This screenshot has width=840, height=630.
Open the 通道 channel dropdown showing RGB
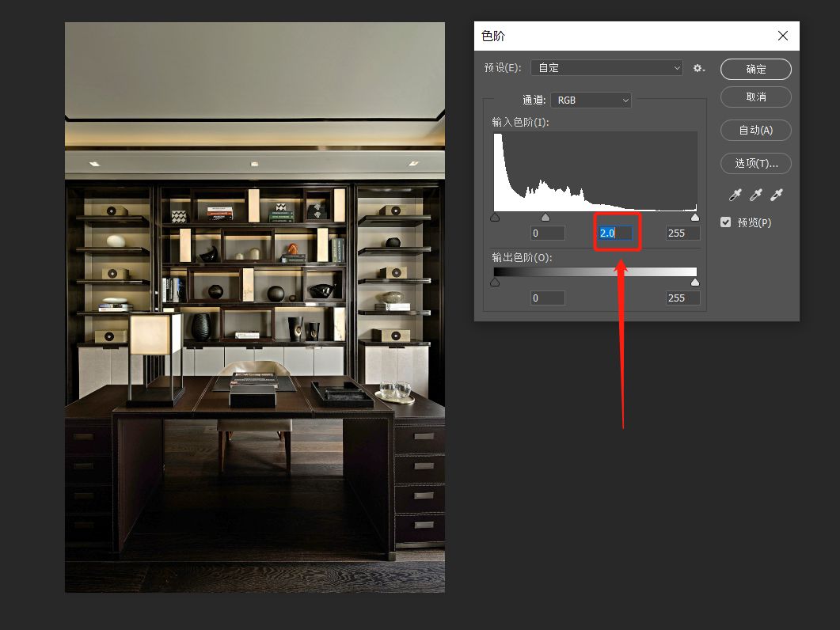coord(591,100)
